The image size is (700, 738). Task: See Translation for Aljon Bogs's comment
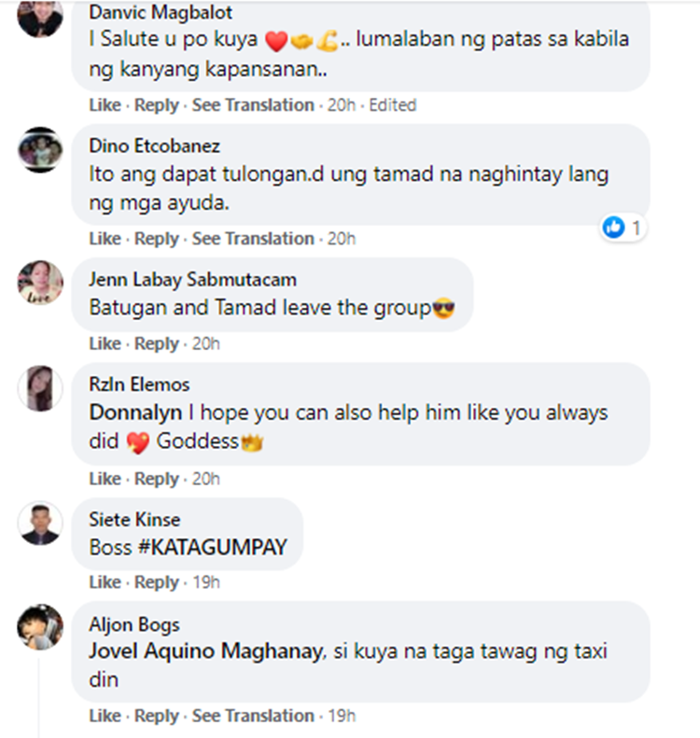pyautogui.click(x=253, y=716)
